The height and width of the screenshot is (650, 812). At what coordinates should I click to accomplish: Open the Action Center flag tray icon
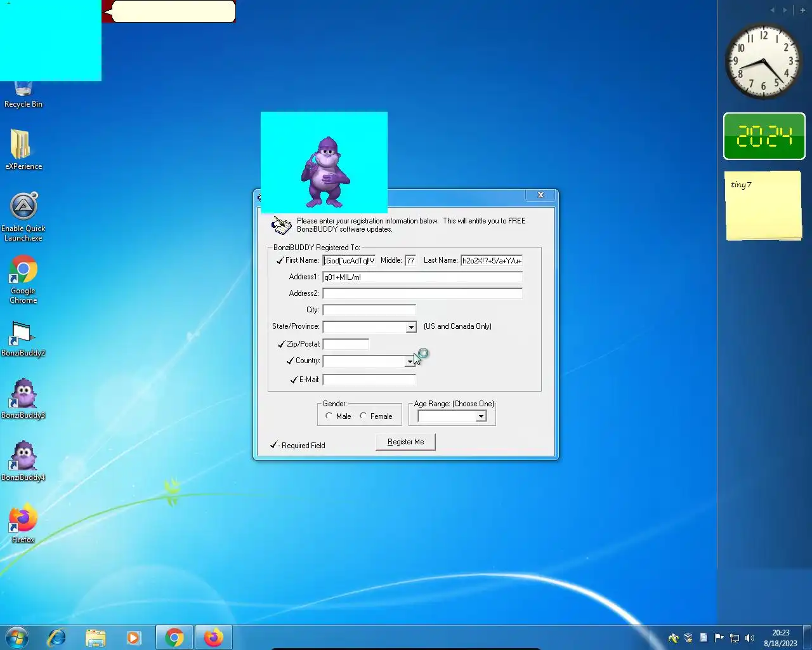pos(719,638)
